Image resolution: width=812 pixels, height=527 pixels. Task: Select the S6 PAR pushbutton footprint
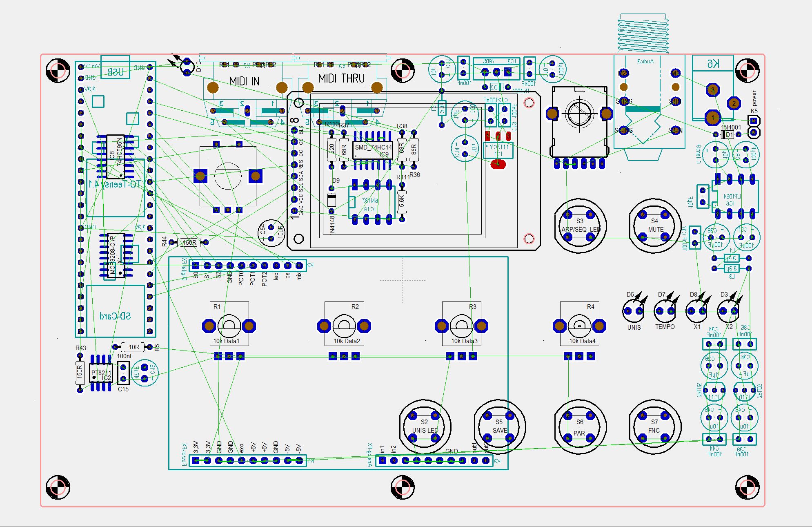pyautogui.click(x=579, y=427)
